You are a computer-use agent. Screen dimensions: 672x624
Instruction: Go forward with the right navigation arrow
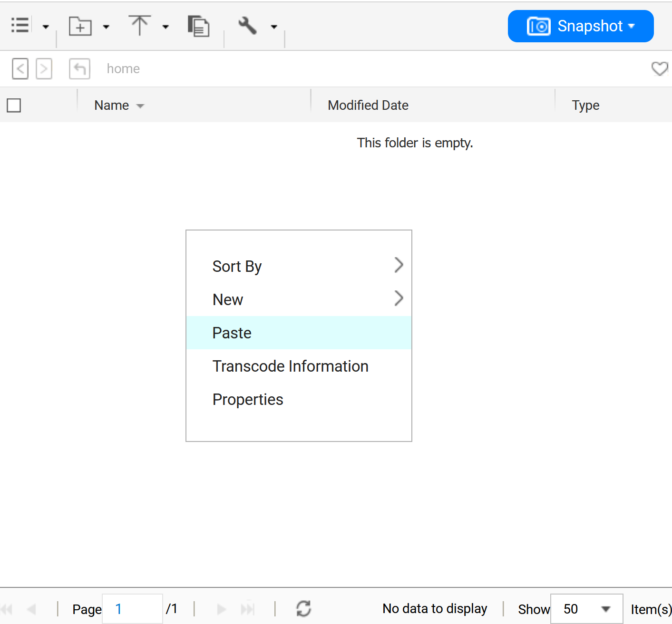[x=44, y=69]
